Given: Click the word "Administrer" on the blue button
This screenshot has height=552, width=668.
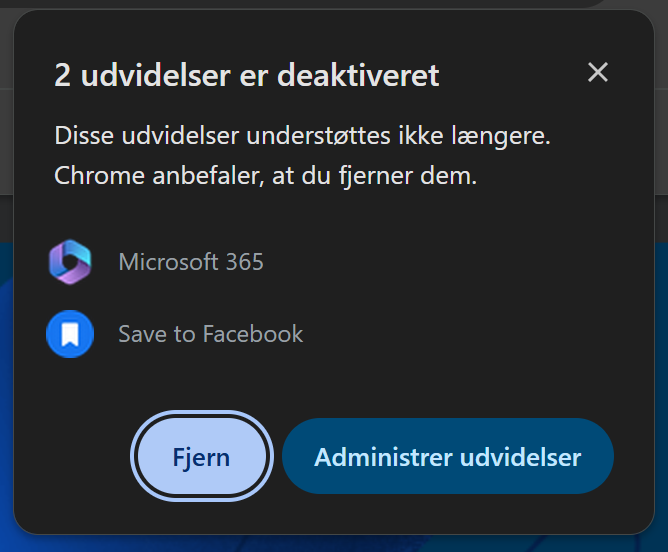Looking at the screenshot, I should pyautogui.click(x=383, y=457).
